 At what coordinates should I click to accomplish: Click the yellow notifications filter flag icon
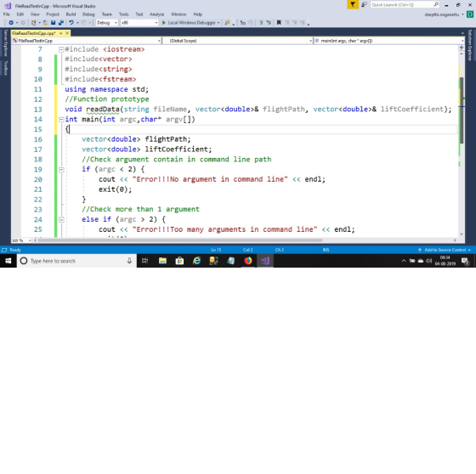tap(353, 4)
